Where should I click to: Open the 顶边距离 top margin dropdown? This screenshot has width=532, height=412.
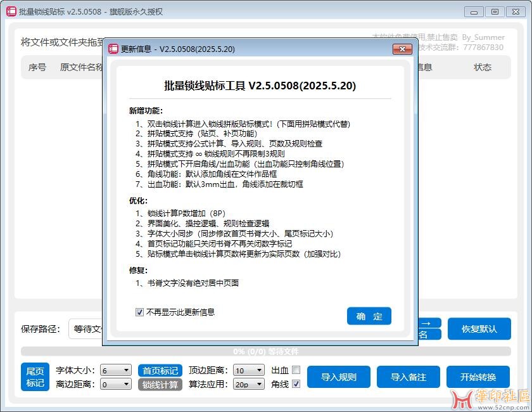[248, 370]
